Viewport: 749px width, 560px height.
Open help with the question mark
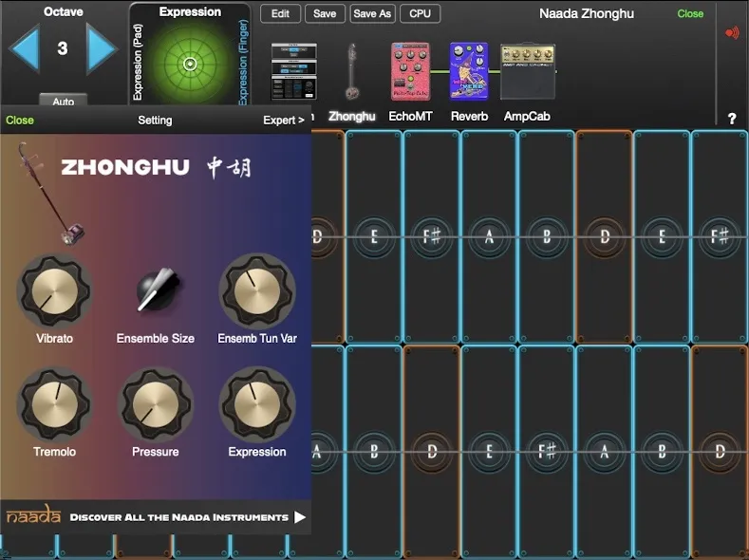pyautogui.click(x=732, y=119)
